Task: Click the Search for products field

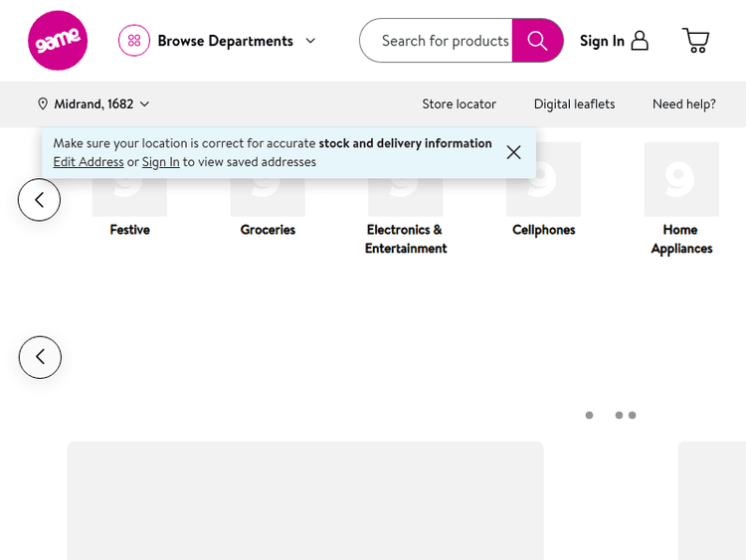Action: click(x=444, y=41)
